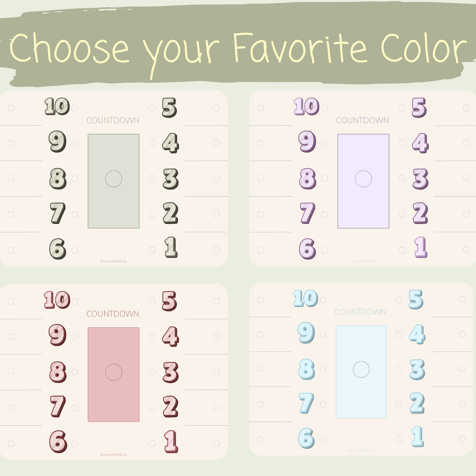This screenshot has width=476, height=476.
Task: Select the pink center rectangle
Action: 113,374
